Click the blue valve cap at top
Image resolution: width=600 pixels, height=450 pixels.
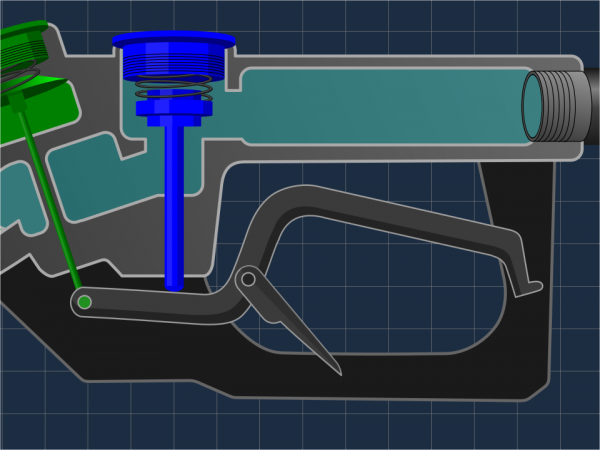pyautogui.click(x=173, y=42)
